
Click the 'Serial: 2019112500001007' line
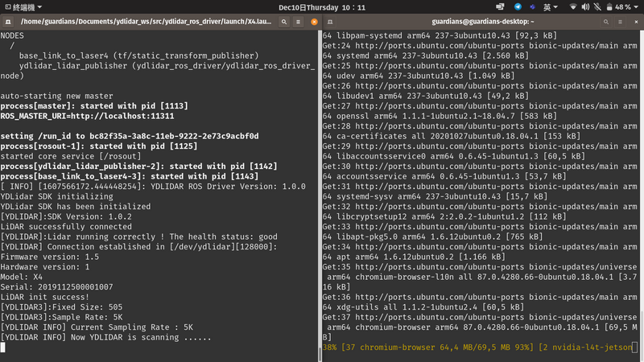pyautogui.click(x=56, y=287)
